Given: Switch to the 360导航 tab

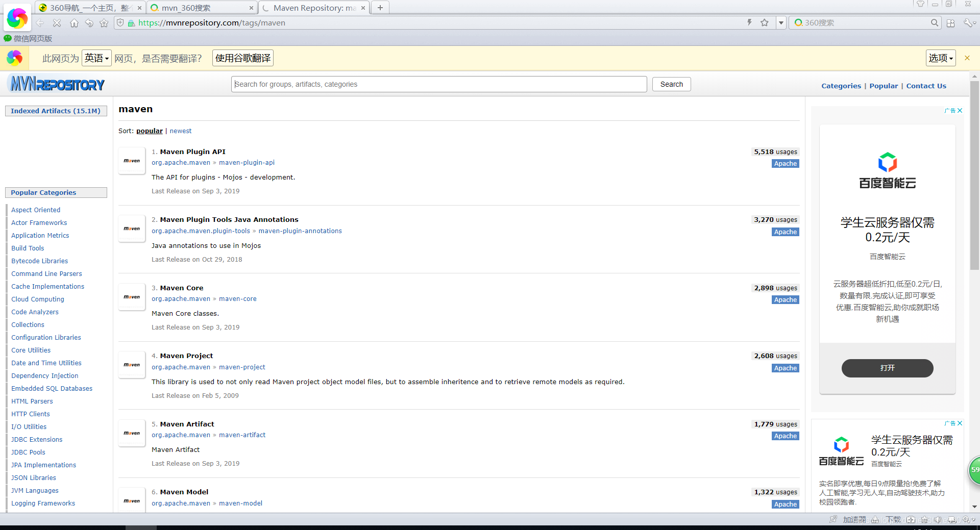Looking at the screenshot, I should 89,8.
